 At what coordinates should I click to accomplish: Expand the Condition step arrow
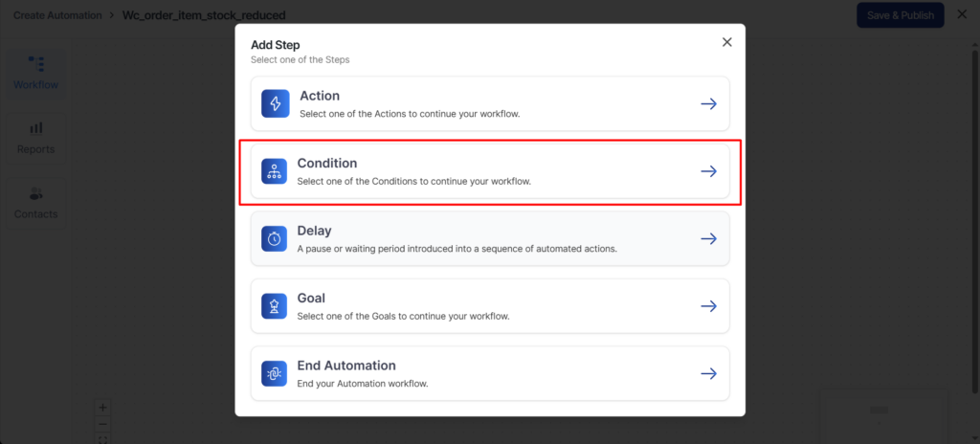point(708,171)
